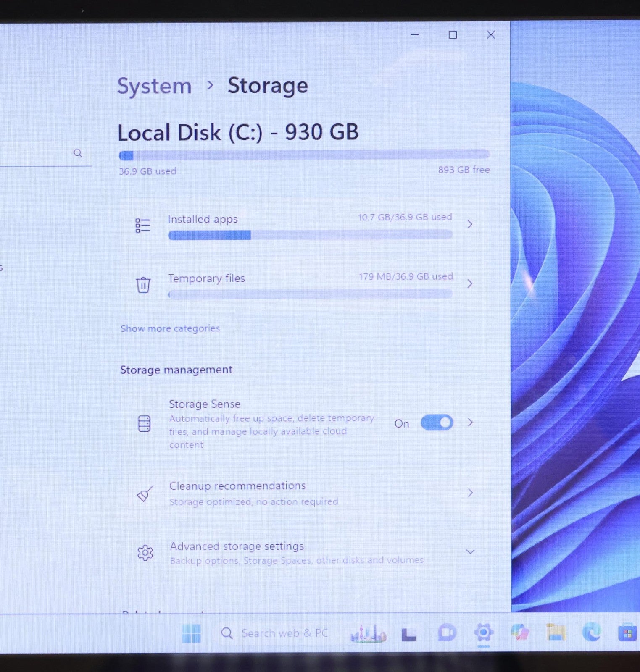Click Show more categories link
640x672 pixels.
[170, 328]
